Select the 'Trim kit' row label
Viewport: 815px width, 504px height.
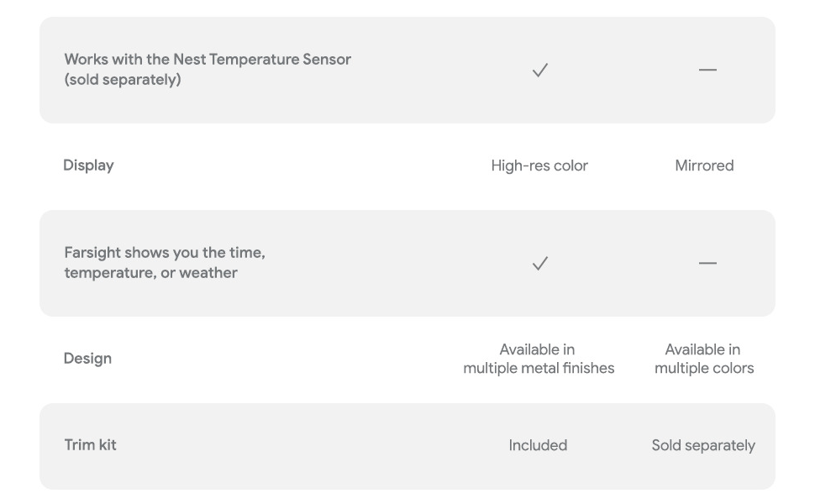coord(90,445)
